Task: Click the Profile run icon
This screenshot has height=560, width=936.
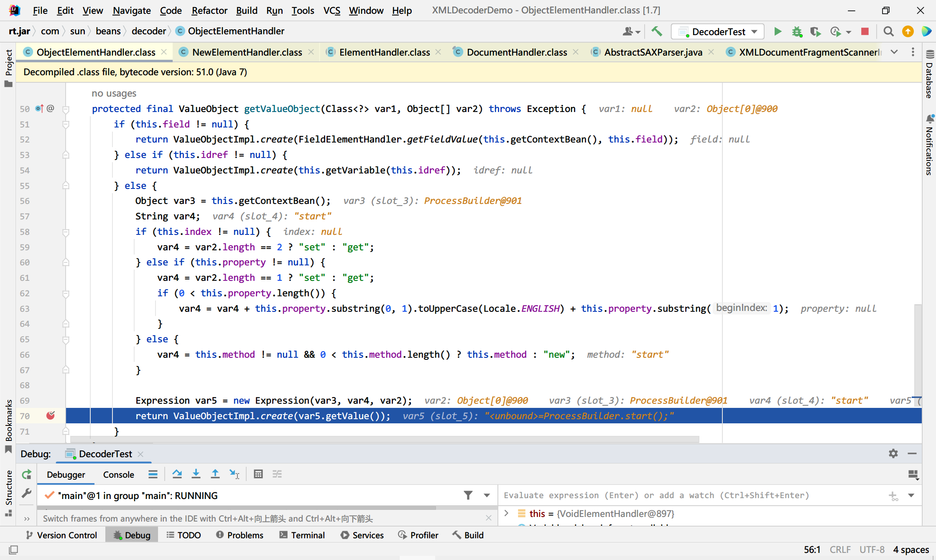Action: (x=835, y=31)
